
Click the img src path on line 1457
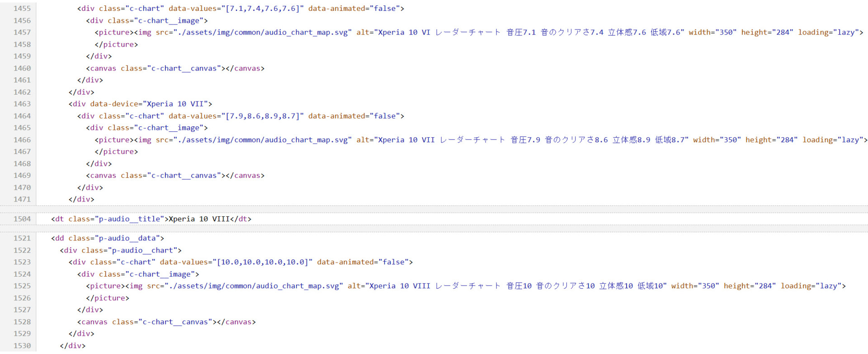[262, 33]
